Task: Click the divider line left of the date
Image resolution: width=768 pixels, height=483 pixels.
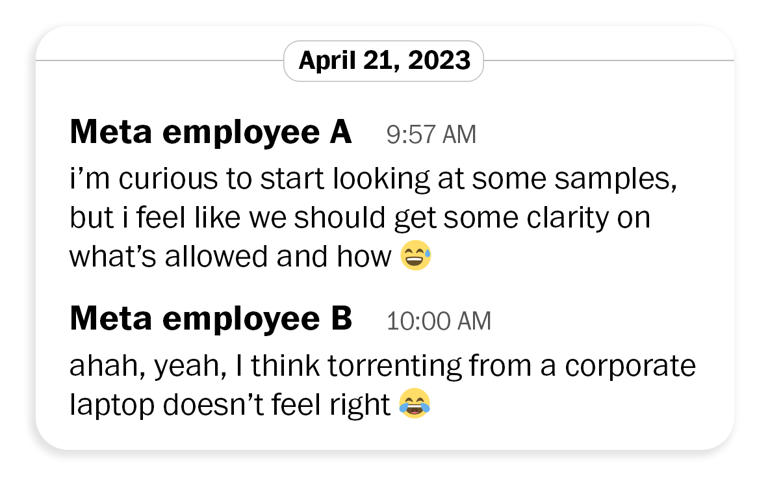Action: click(x=160, y=60)
